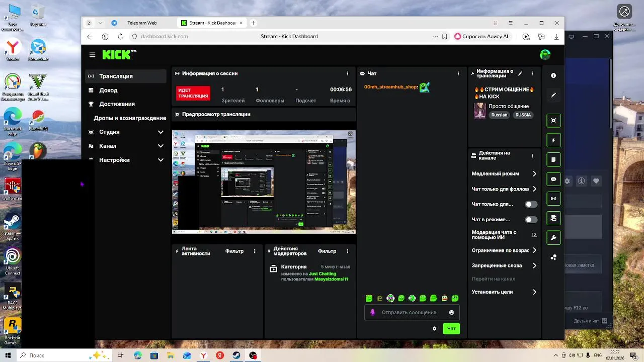Open chat settings gear icon

(x=435, y=329)
